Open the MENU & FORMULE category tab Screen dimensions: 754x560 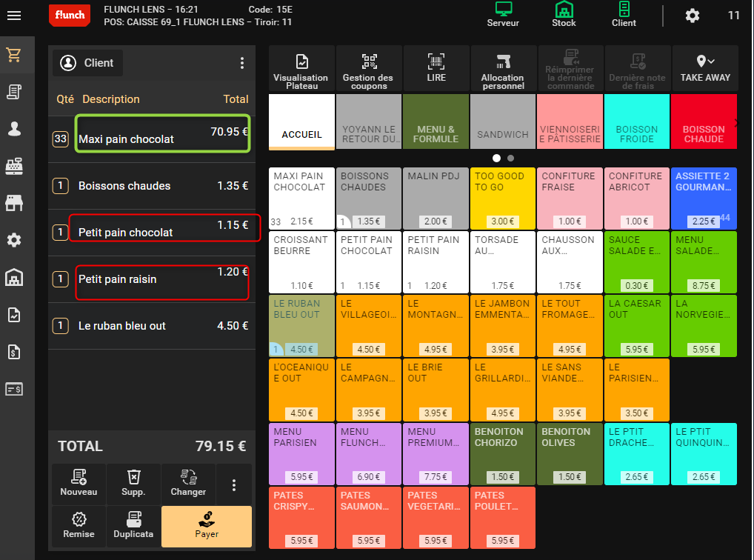click(x=436, y=121)
